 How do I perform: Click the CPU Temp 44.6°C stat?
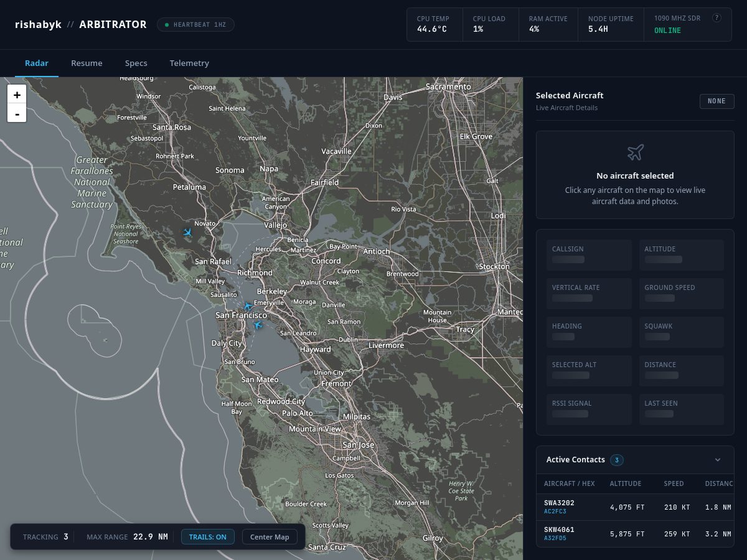[435, 24]
